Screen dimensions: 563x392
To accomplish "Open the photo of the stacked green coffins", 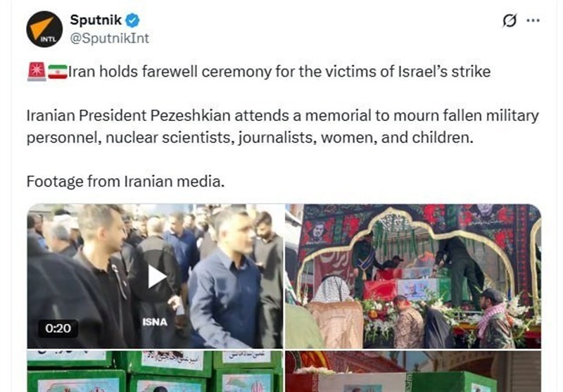I will (155, 371).
